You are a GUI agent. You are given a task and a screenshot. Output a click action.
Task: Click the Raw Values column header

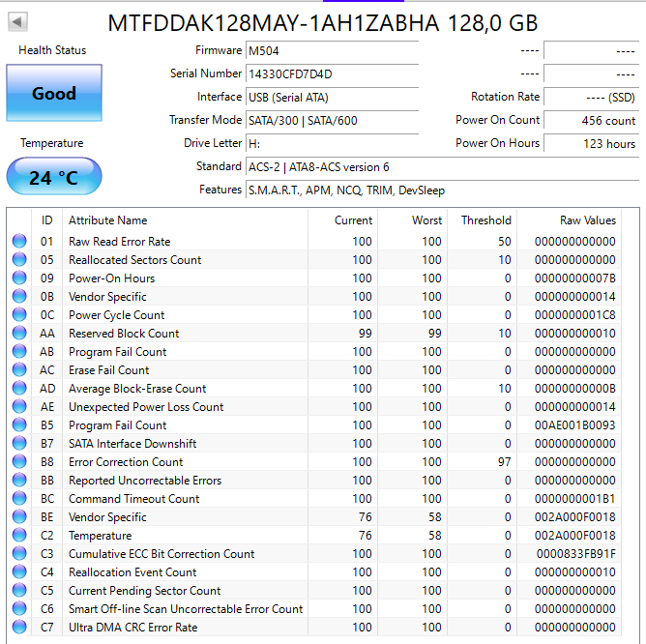coord(587,220)
